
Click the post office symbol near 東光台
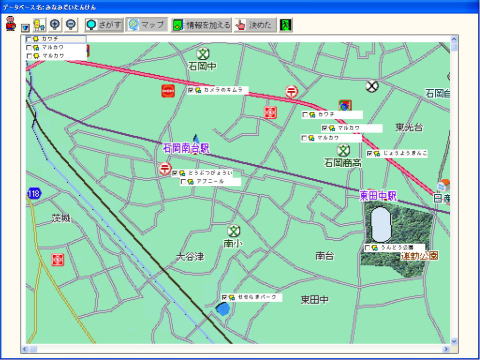click(292, 91)
